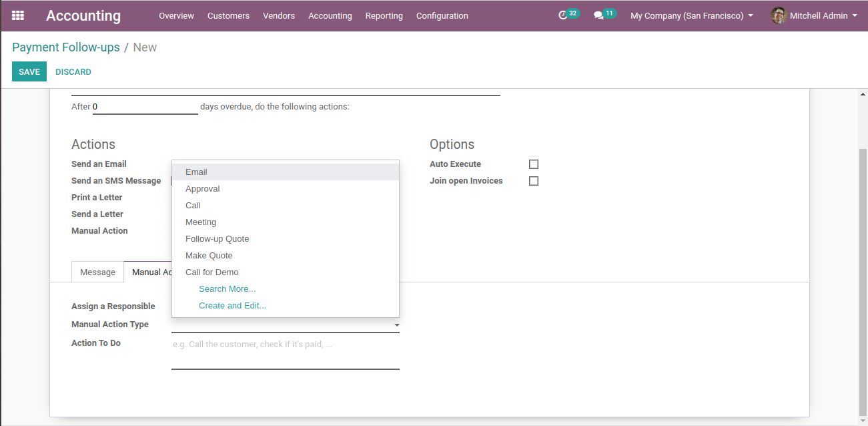Enable the Join open Invoices checkbox
This screenshot has height=426, width=868.
534,181
